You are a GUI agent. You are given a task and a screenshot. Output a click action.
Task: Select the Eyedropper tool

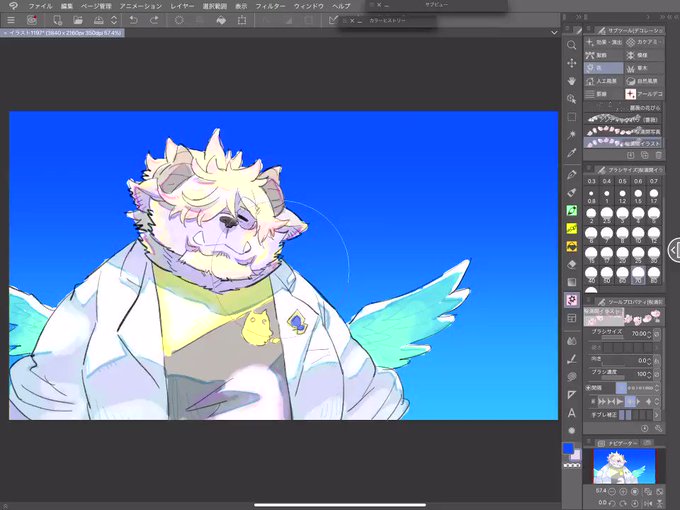tap(572, 153)
